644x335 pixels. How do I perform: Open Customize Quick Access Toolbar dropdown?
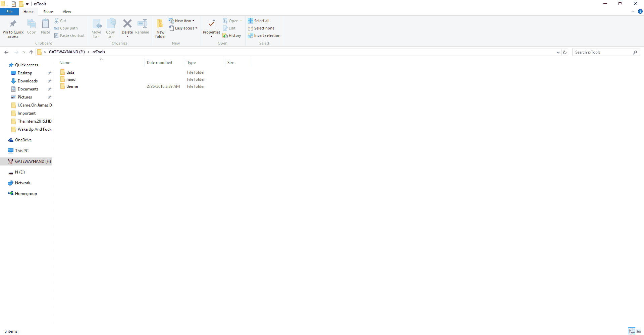[x=27, y=4]
